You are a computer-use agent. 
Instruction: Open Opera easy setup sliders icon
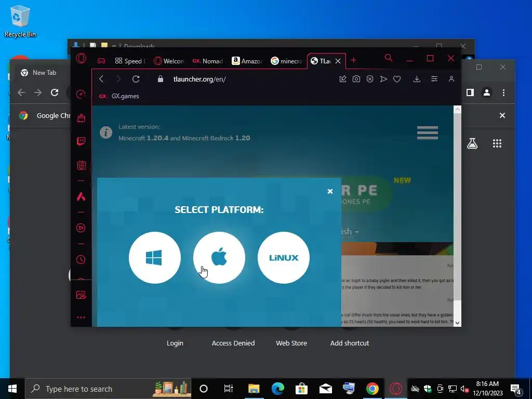point(434,79)
